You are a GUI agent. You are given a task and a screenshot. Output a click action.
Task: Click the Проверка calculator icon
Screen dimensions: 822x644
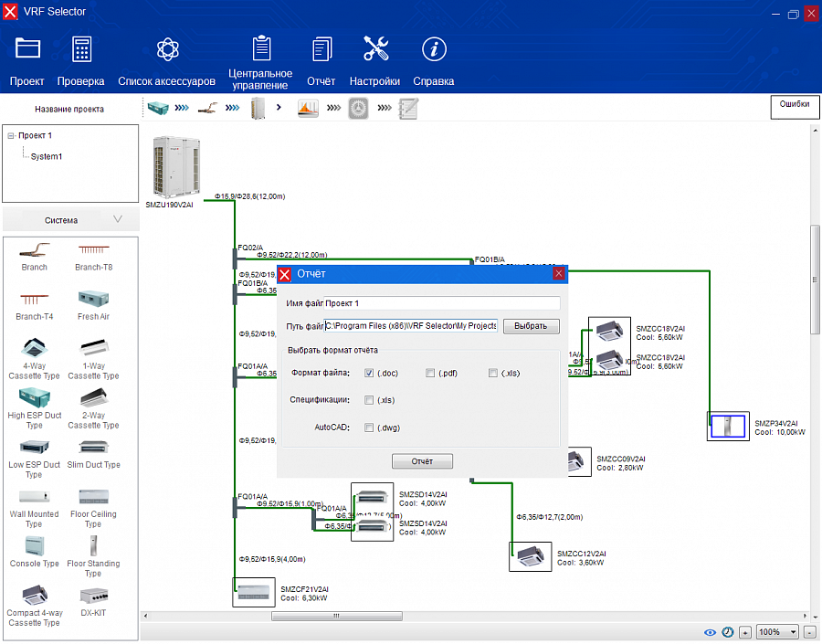[x=81, y=50]
